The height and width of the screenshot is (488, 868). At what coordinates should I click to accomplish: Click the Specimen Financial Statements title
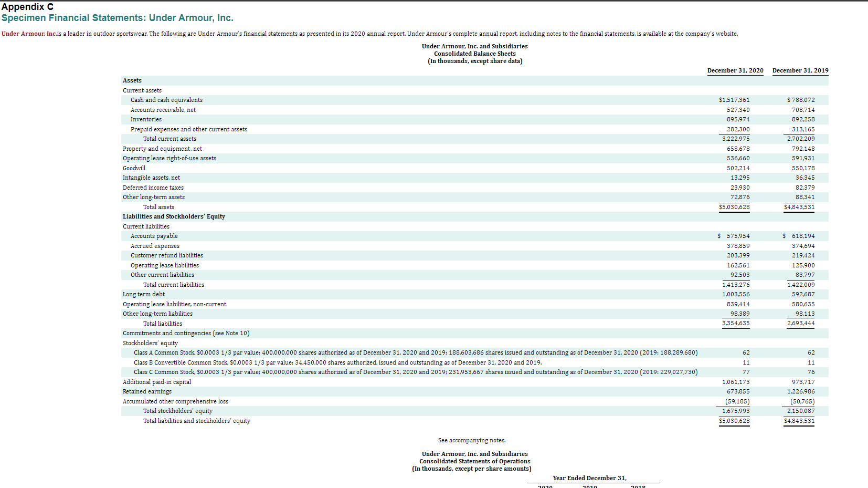coord(118,18)
